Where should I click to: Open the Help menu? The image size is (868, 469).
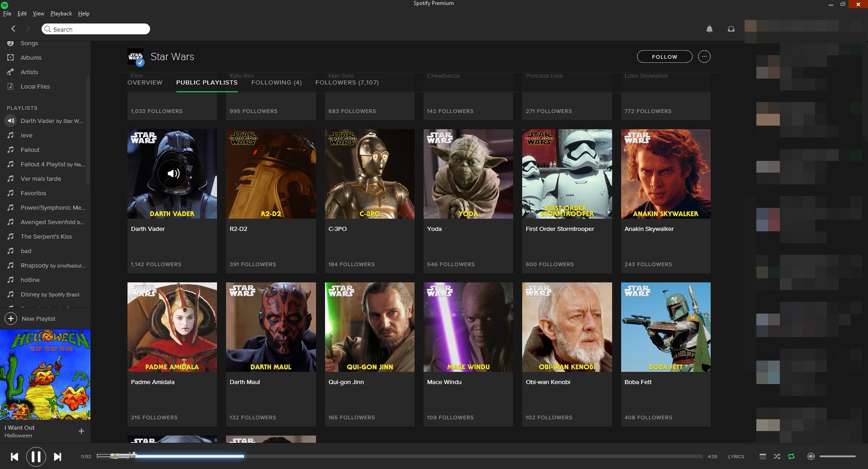point(84,14)
